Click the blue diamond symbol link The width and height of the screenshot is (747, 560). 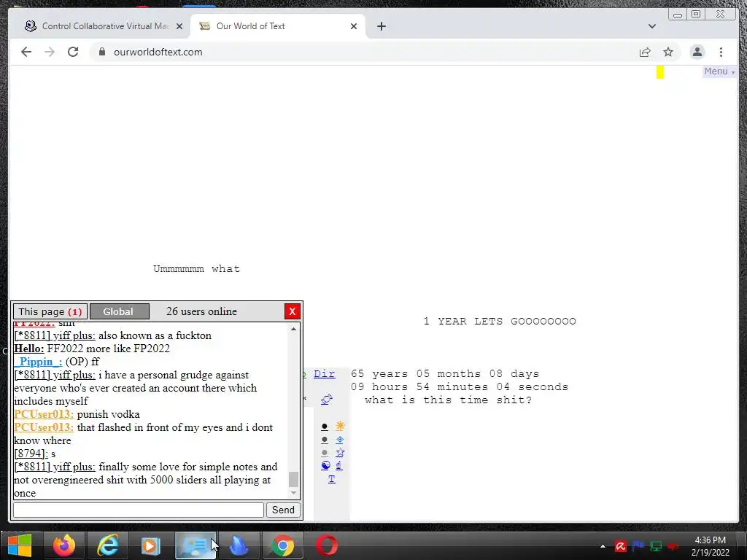click(340, 440)
